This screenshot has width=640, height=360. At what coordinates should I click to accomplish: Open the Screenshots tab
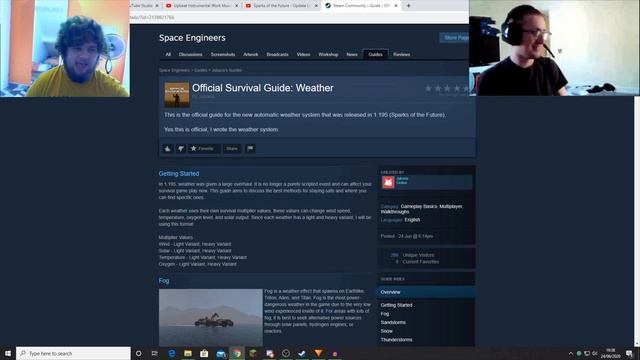pyautogui.click(x=223, y=54)
